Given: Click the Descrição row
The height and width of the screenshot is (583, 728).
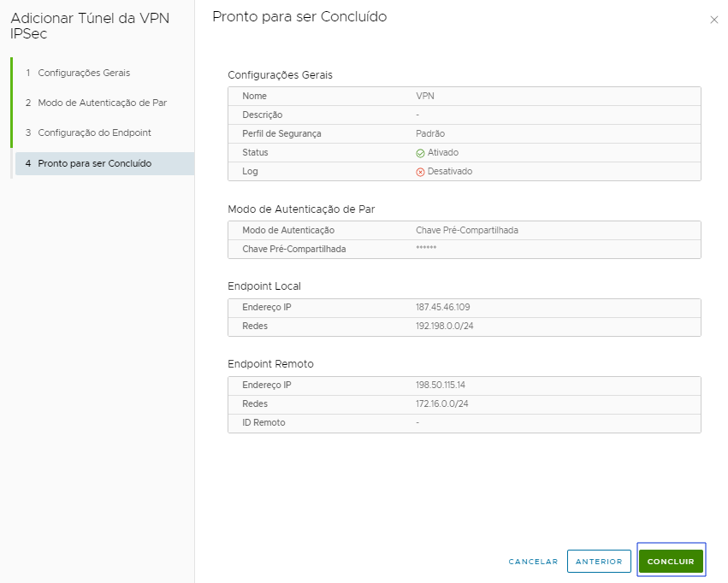Looking at the screenshot, I should pyautogui.click(x=465, y=115).
